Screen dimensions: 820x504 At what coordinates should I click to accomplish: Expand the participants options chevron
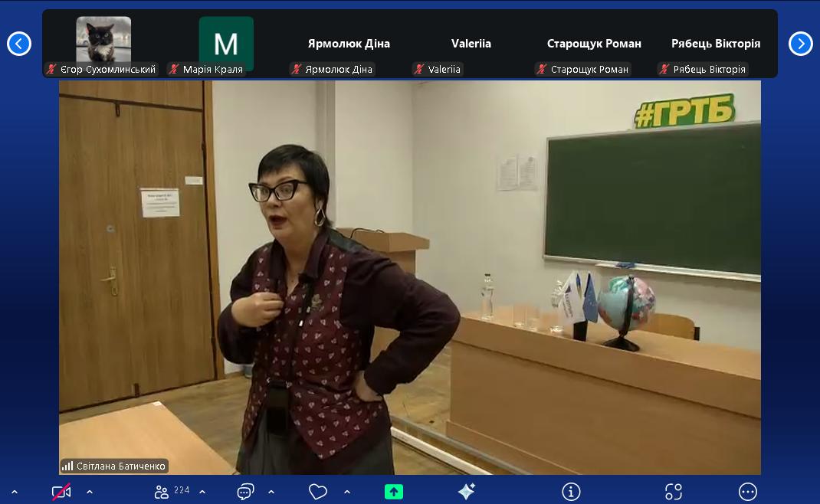coord(202,492)
